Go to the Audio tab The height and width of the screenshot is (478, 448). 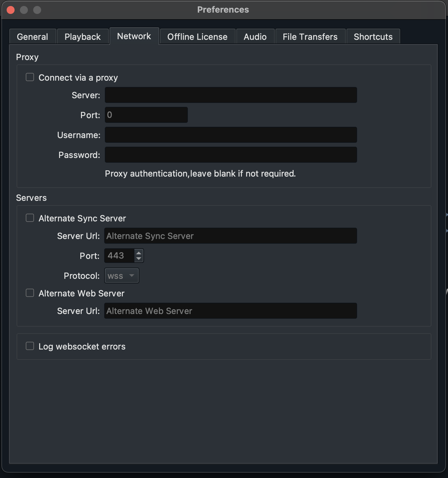255,37
